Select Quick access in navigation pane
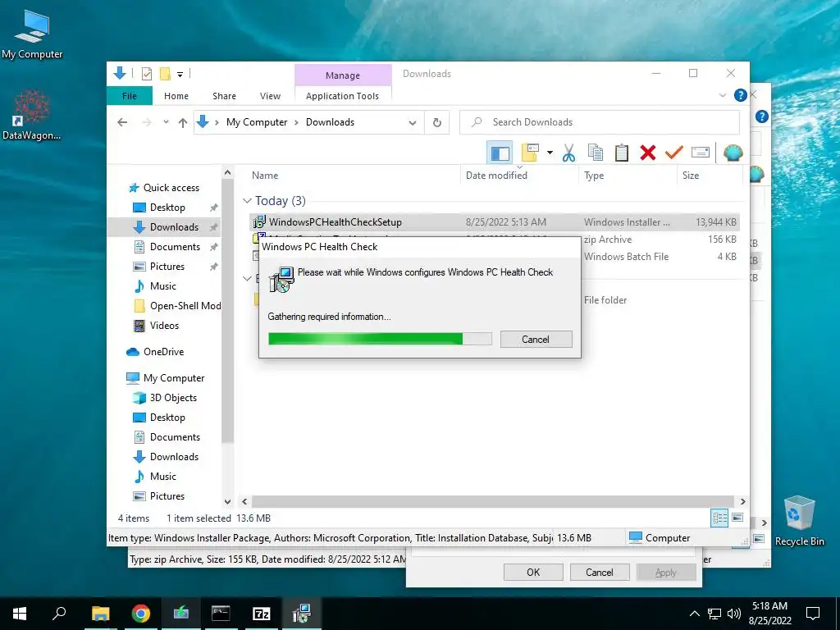840x630 pixels. 171,188
